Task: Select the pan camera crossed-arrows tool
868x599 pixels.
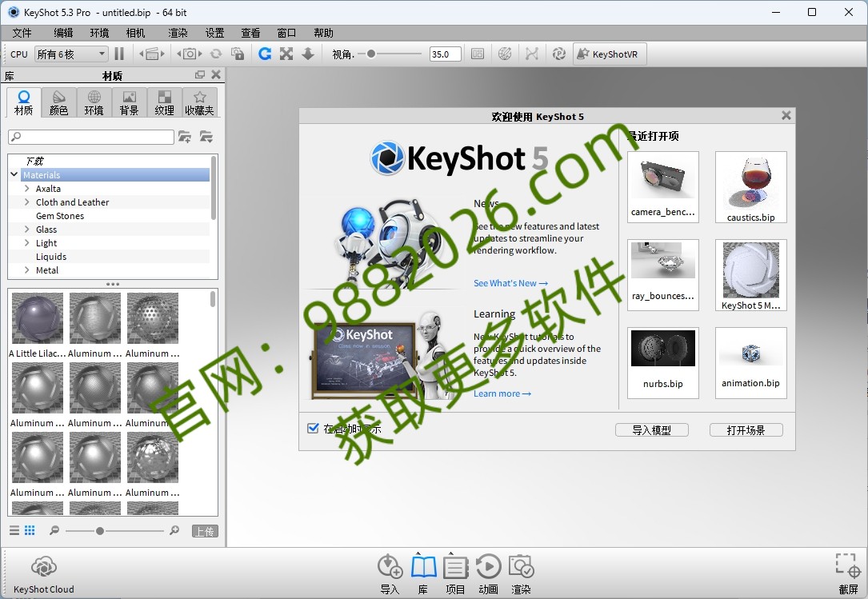Action: (x=286, y=54)
